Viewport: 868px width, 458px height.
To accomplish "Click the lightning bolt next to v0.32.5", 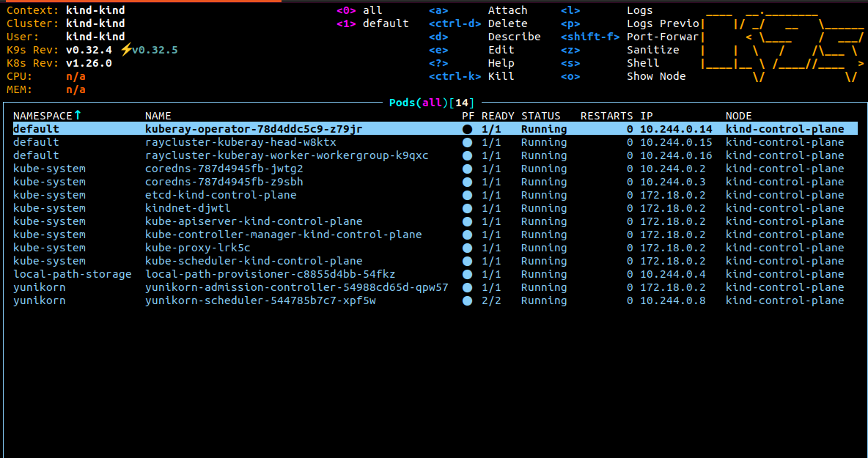I will [x=126, y=50].
